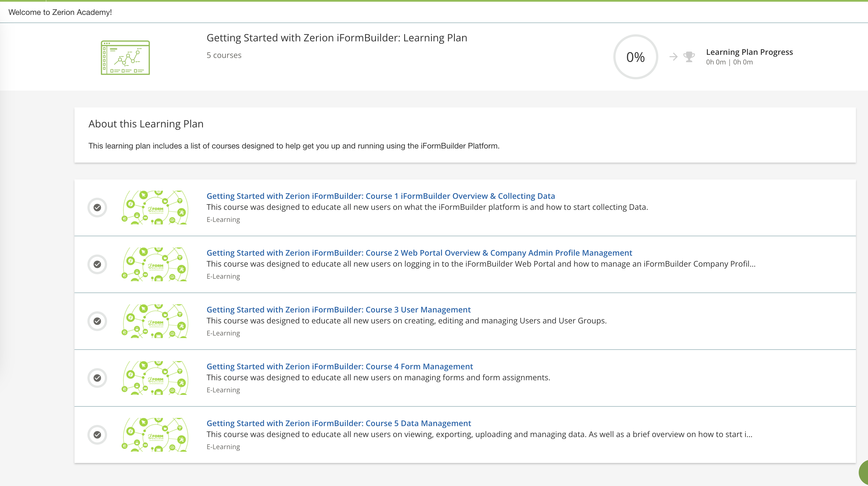Open the Course 1 iFormBuilder thumbnail
This screenshot has width=868, height=486.
(x=155, y=207)
